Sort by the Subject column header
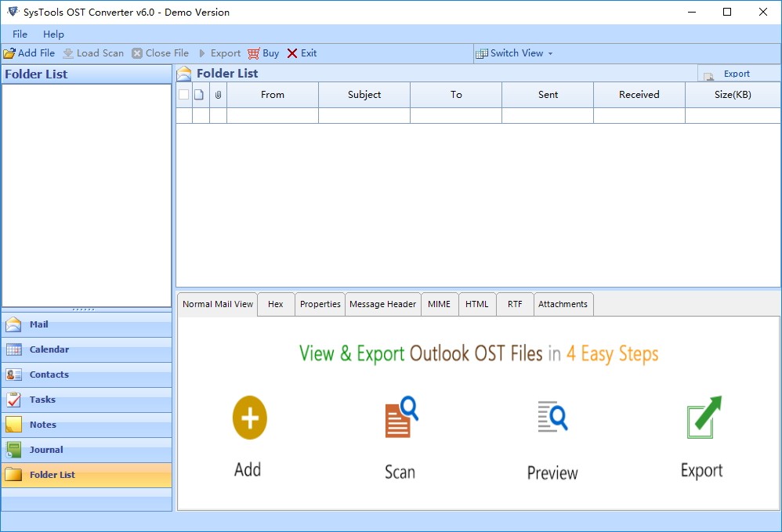782x532 pixels. [364, 95]
